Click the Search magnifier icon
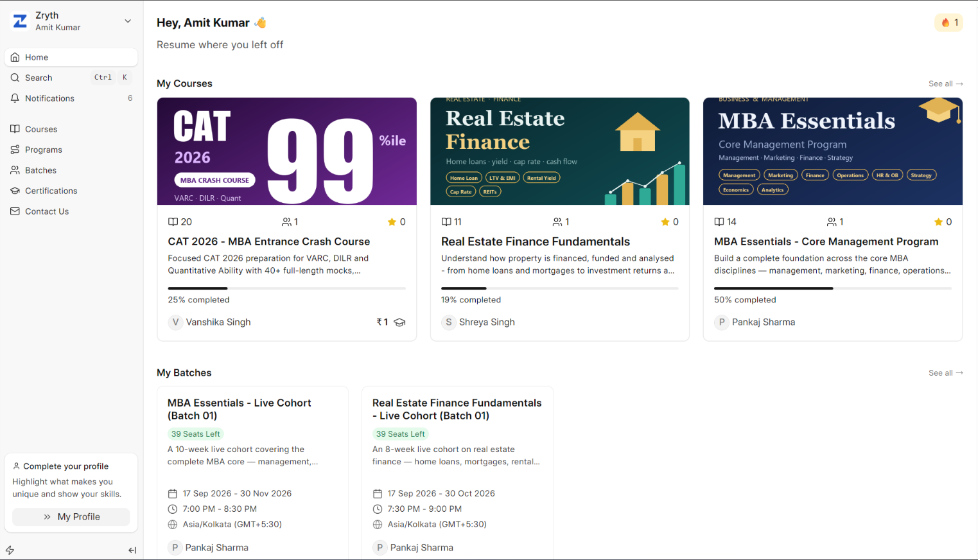978x560 pixels. coord(15,78)
